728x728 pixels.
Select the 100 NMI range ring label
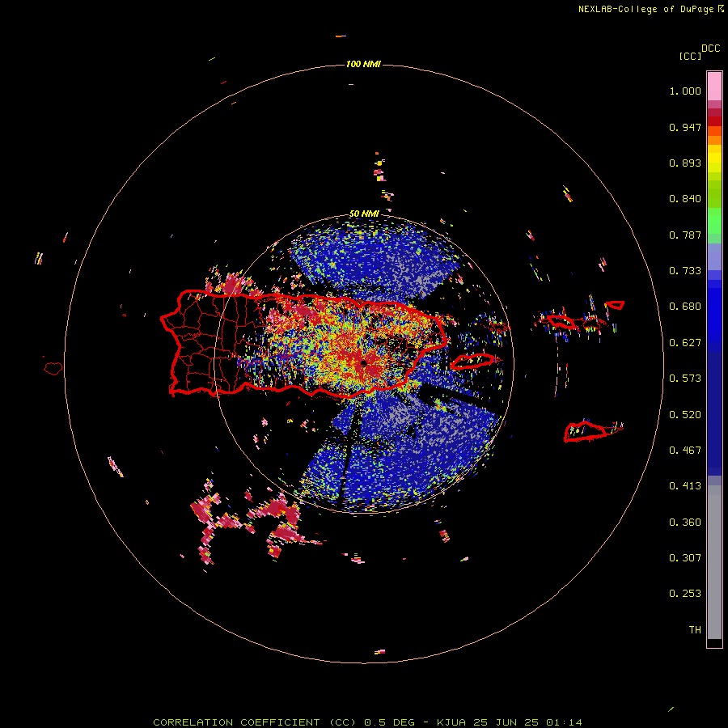363,64
